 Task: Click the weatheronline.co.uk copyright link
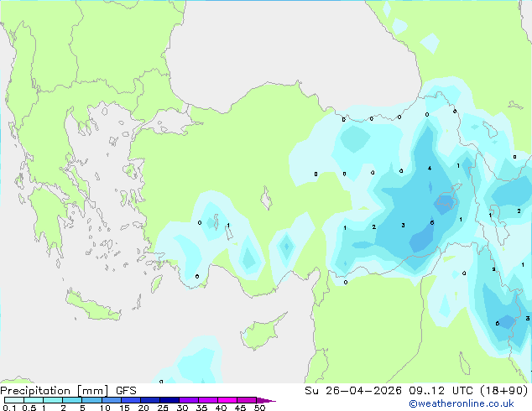[462, 403]
